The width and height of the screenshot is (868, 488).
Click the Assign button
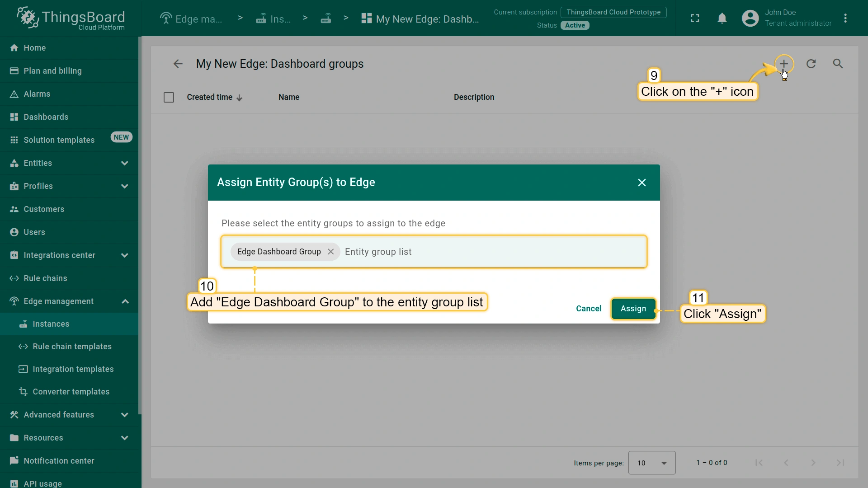point(633,309)
